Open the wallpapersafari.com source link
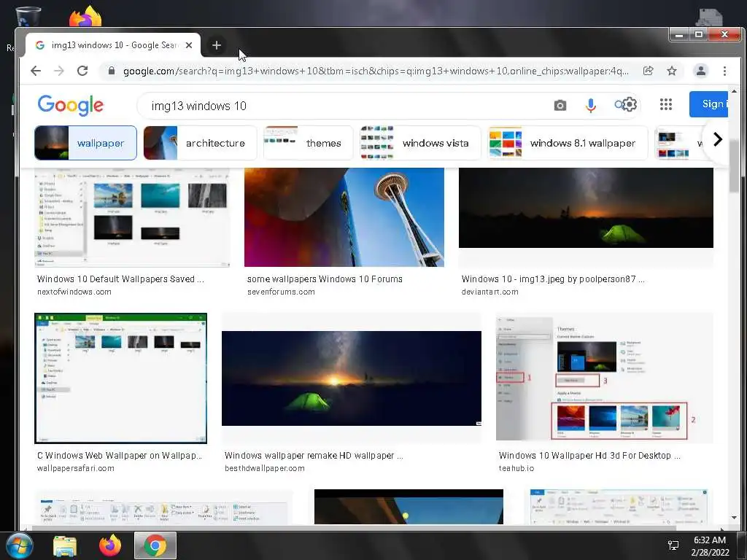 click(76, 469)
